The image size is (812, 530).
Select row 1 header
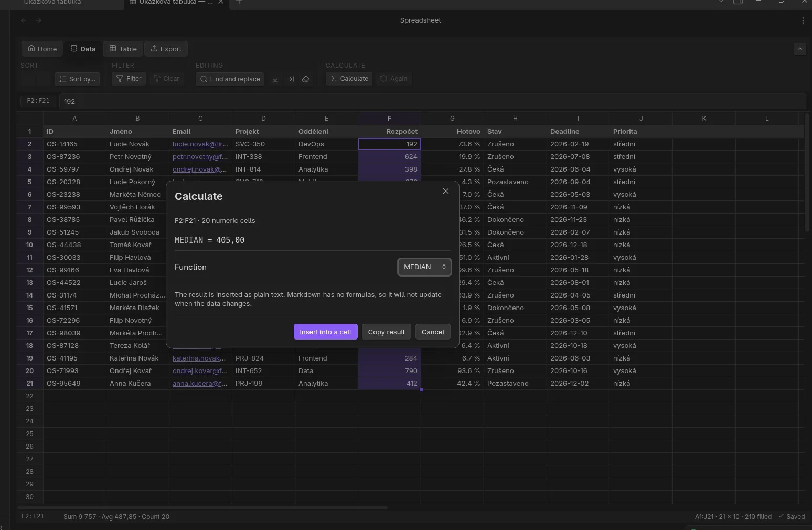(x=29, y=132)
